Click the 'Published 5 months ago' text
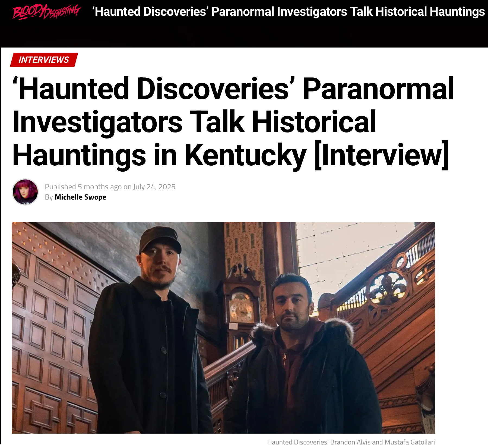Viewport: 488px width, 448px height. (x=83, y=187)
